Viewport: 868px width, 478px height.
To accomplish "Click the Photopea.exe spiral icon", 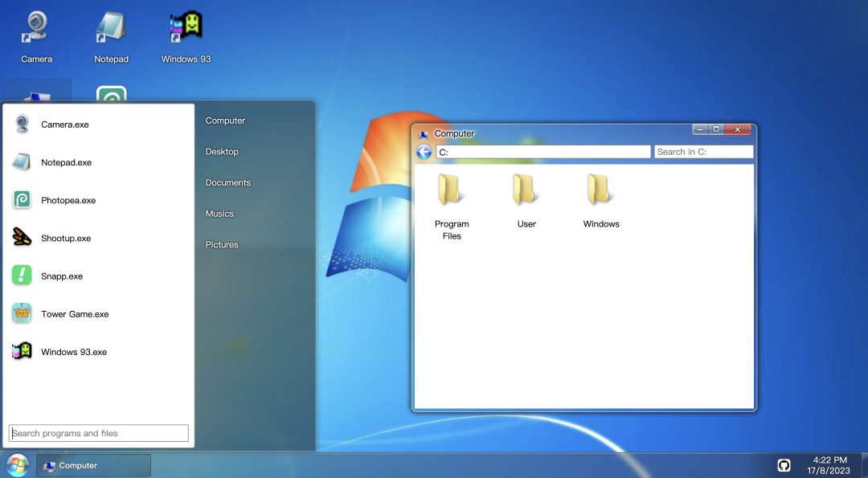I will [23, 200].
